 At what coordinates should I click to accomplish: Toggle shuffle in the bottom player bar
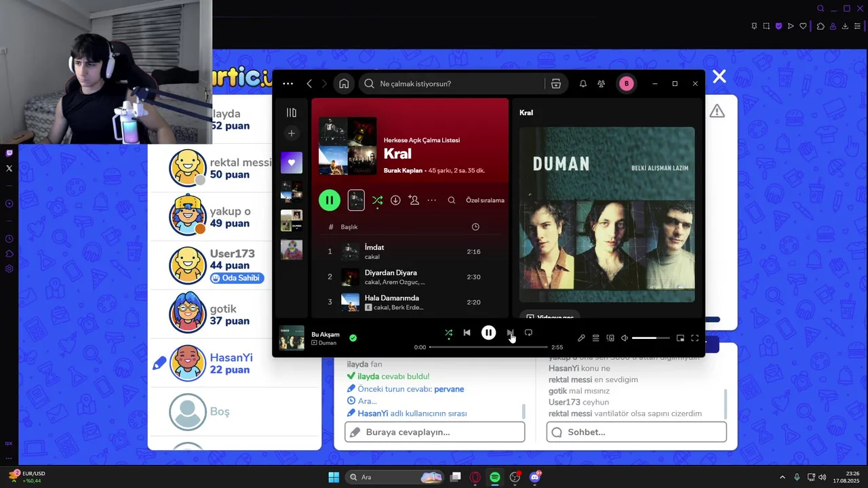click(448, 333)
